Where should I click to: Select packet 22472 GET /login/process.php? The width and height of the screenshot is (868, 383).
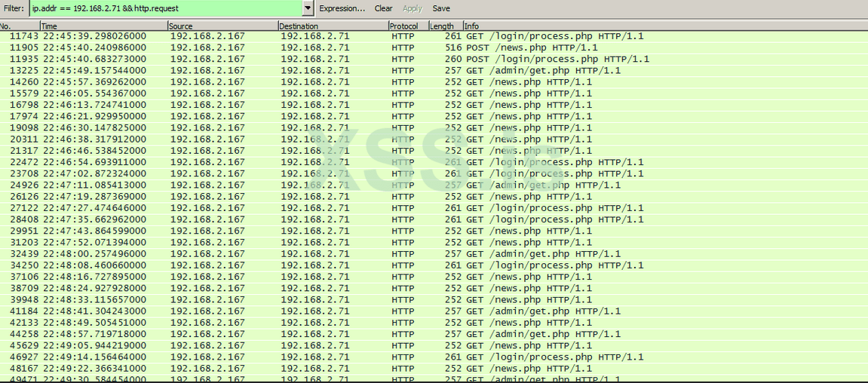(x=434, y=162)
